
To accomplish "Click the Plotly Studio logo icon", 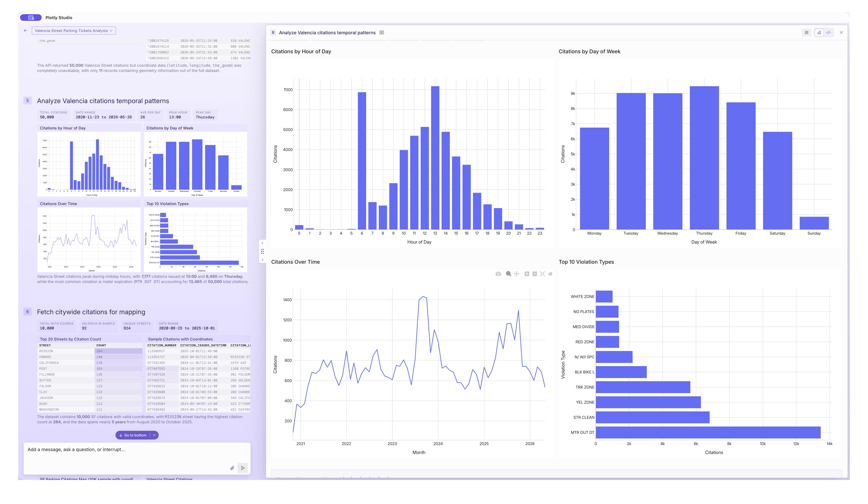I will (x=31, y=18).
